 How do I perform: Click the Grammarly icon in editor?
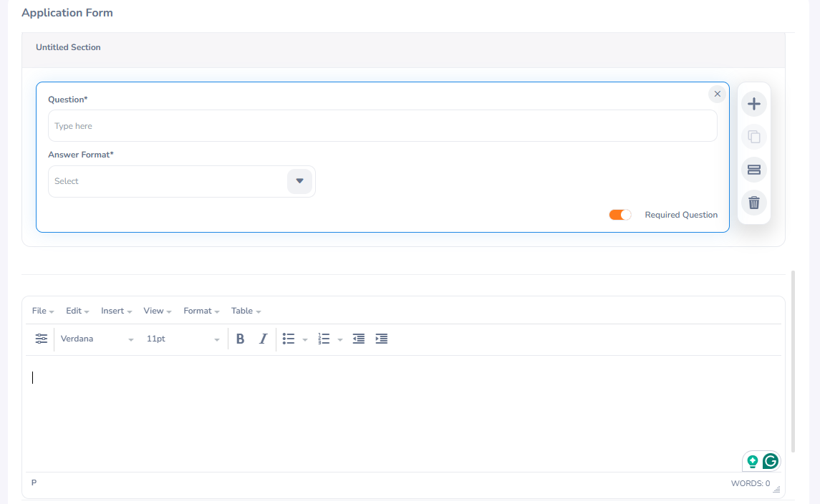pos(771,461)
